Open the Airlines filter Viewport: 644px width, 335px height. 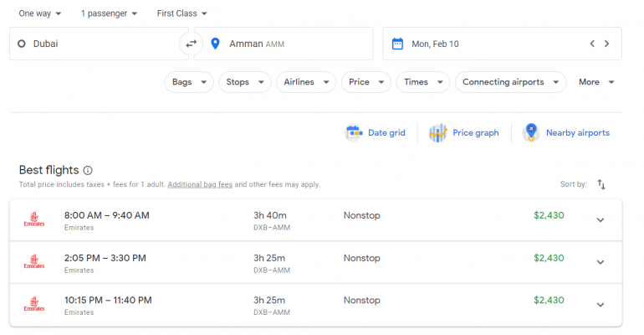pyautogui.click(x=305, y=82)
